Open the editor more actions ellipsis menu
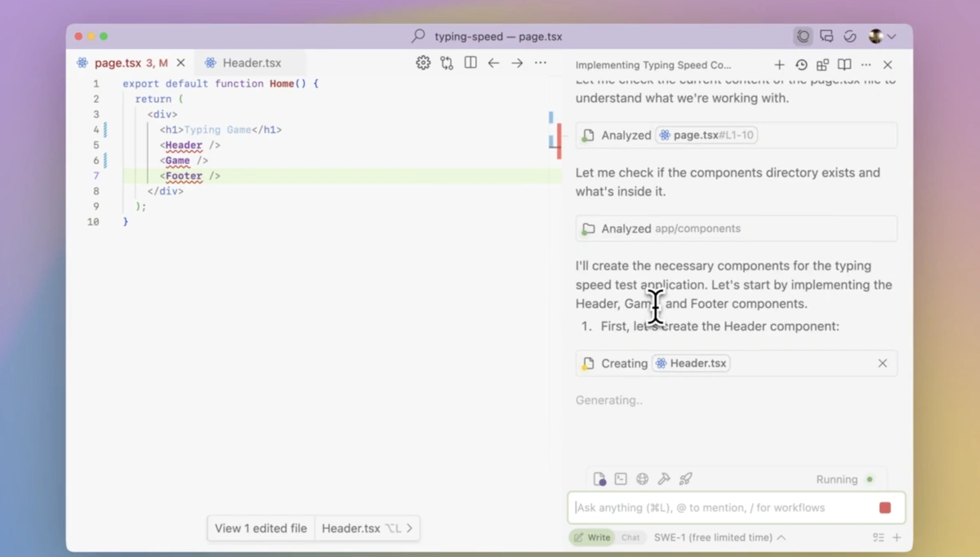The width and height of the screenshot is (980, 557). pyautogui.click(x=540, y=62)
